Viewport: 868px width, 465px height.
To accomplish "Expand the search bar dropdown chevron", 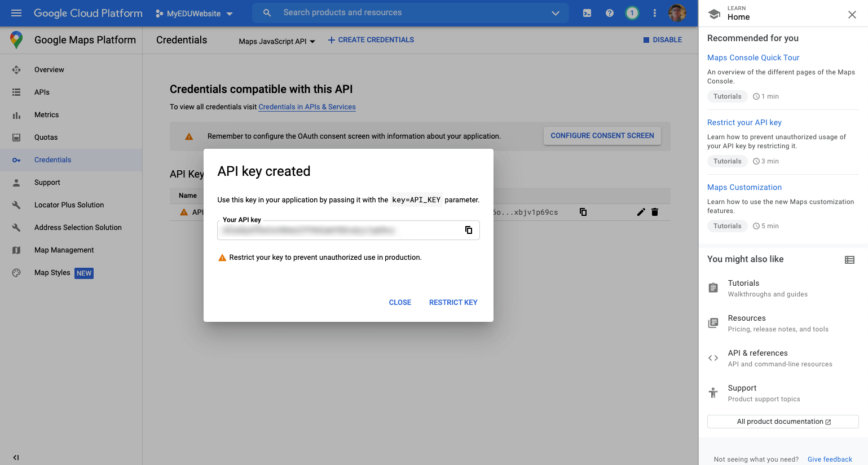I will 556,13.
